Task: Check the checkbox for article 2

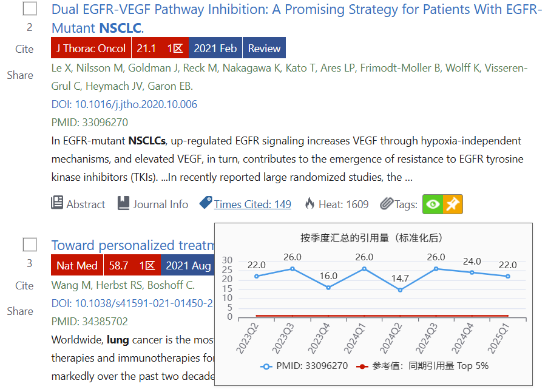Action: 30,8
